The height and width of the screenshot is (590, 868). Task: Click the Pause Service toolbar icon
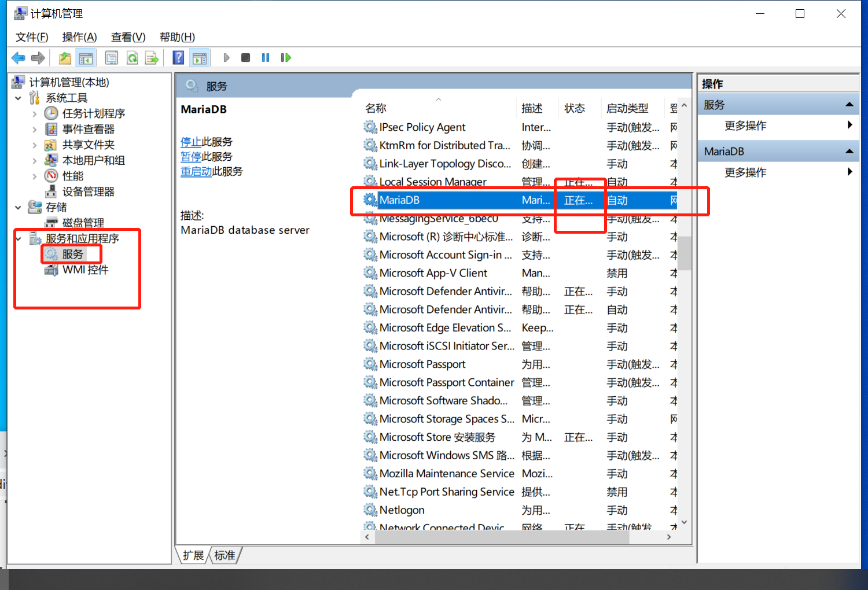(x=266, y=58)
